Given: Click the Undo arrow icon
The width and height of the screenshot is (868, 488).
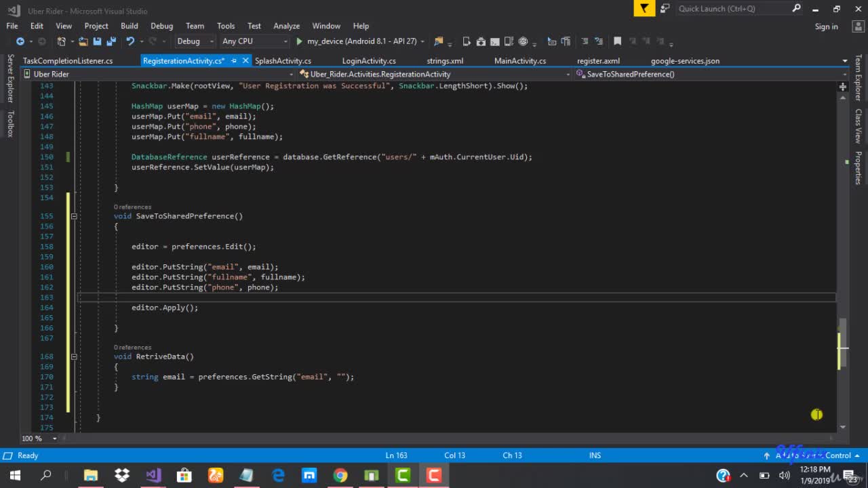Looking at the screenshot, I should click(130, 41).
